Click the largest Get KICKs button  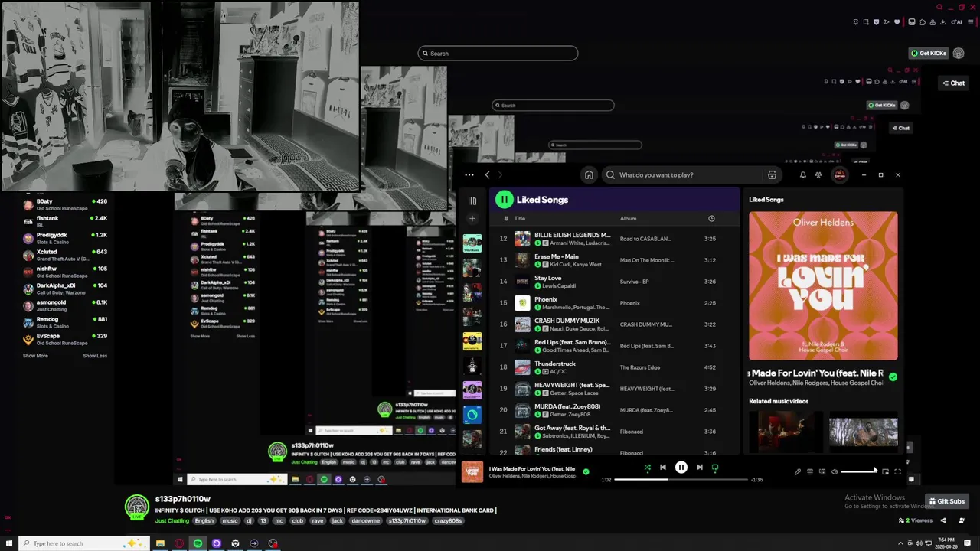(929, 54)
